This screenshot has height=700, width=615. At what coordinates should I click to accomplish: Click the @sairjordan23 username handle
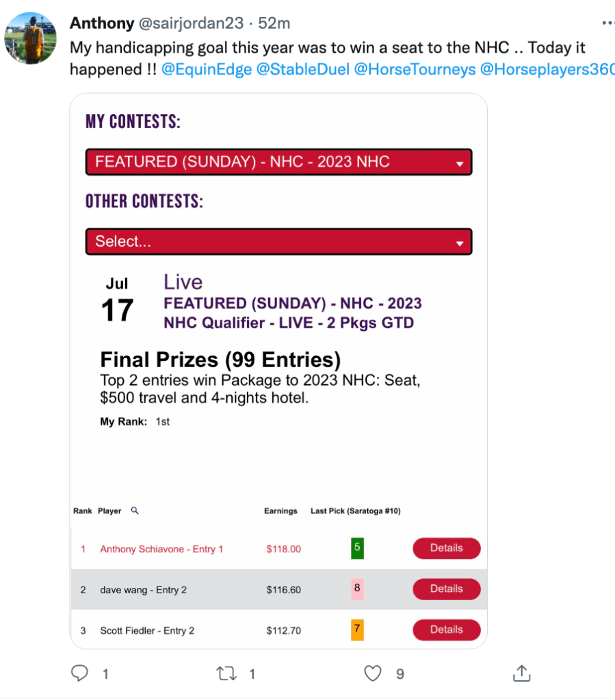[191, 23]
